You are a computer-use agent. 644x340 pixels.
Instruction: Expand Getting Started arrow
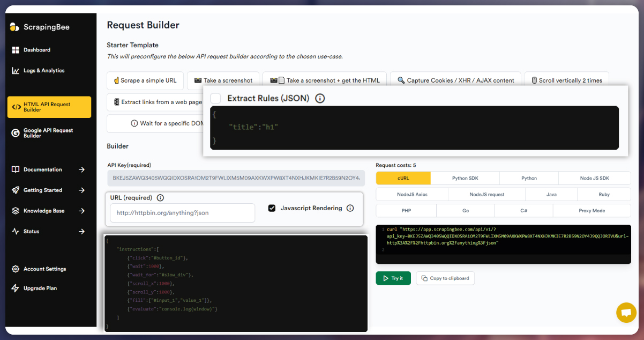pyautogui.click(x=82, y=190)
